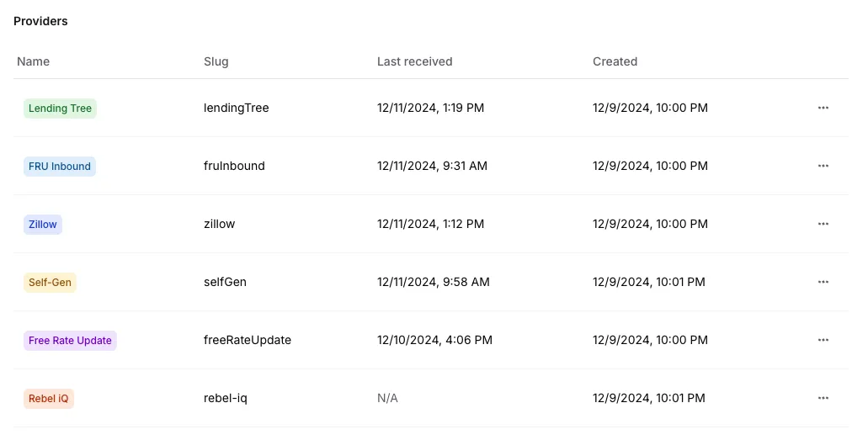Click the three-dot menu for Zillow

[x=823, y=224]
